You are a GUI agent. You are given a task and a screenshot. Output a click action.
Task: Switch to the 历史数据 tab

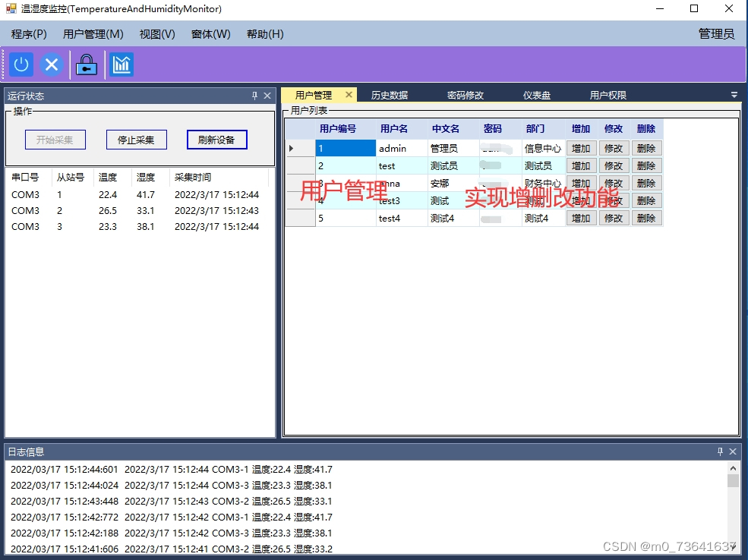click(x=390, y=96)
